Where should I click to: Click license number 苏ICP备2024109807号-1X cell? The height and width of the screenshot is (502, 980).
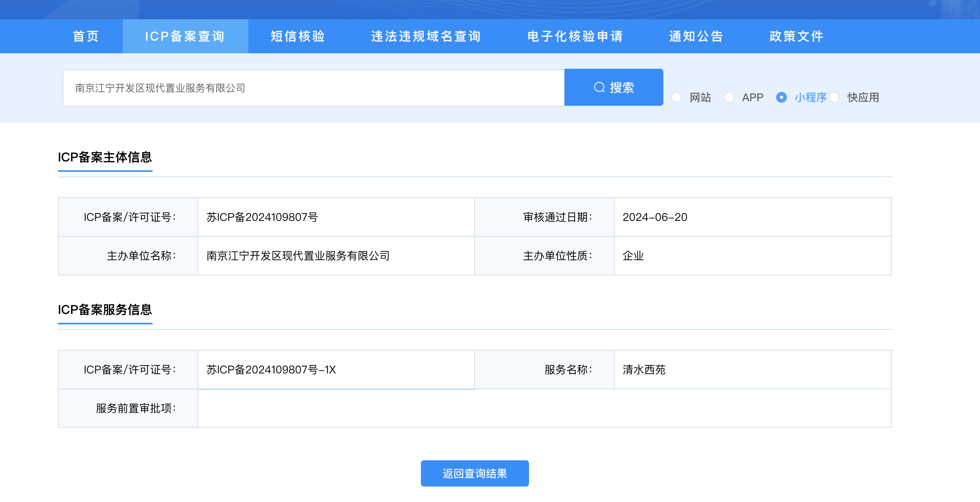[x=271, y=370]
